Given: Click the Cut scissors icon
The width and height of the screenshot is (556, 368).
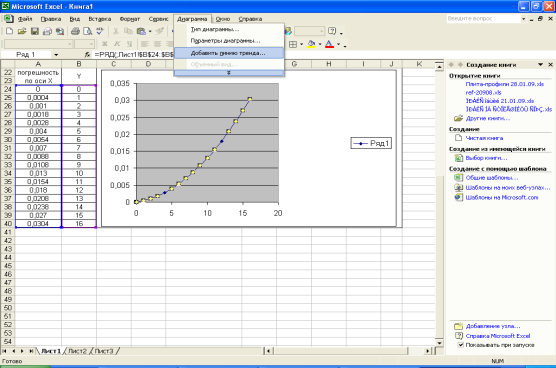Looking at the screenshot, I should click(116, 31).
